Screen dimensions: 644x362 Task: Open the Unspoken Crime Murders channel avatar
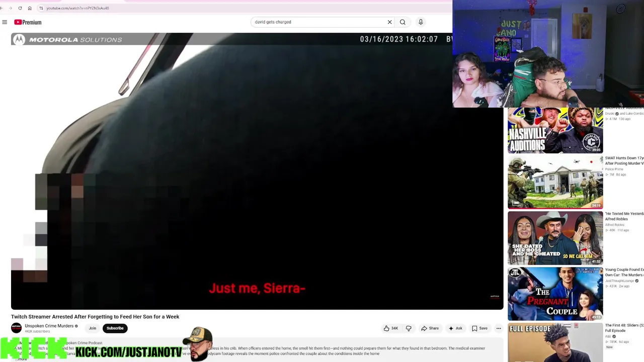point(17,328)
